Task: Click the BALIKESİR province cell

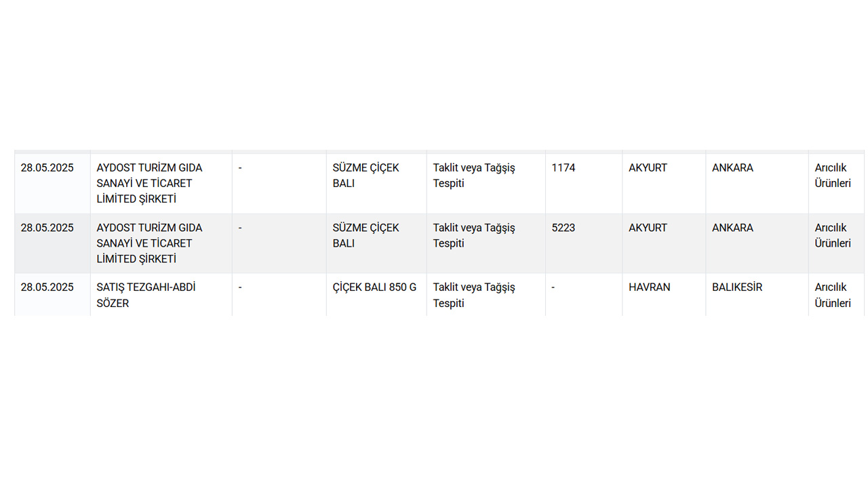Action: [736, 287]
